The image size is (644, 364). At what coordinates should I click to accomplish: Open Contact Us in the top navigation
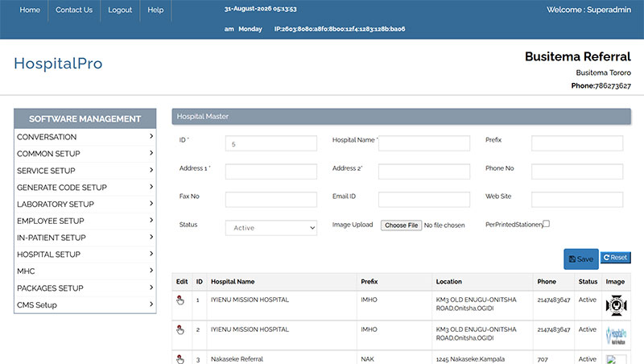pyautogui.click(x=74, y=10)
